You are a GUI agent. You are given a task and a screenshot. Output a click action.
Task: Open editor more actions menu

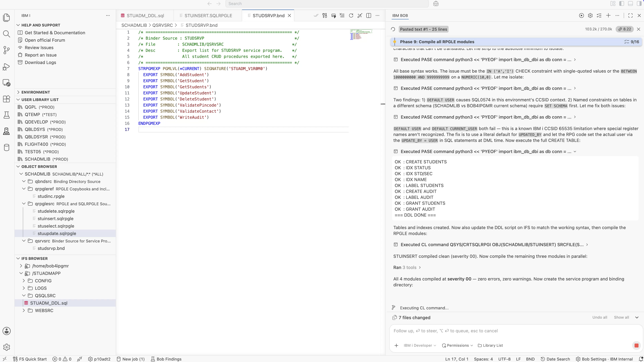[x=377, y=16]
